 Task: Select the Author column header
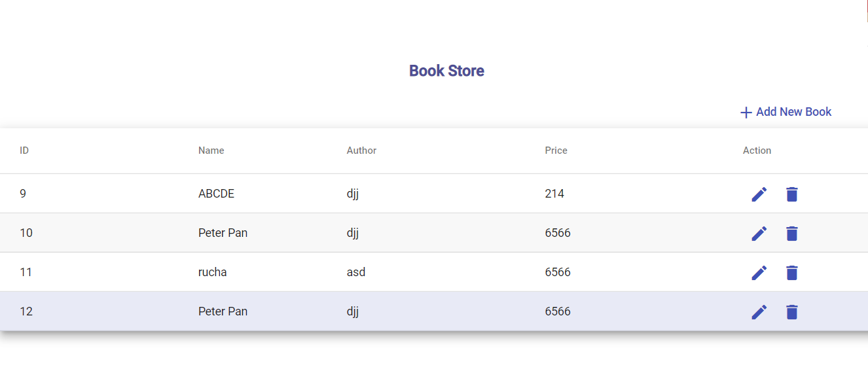point(361,150)
